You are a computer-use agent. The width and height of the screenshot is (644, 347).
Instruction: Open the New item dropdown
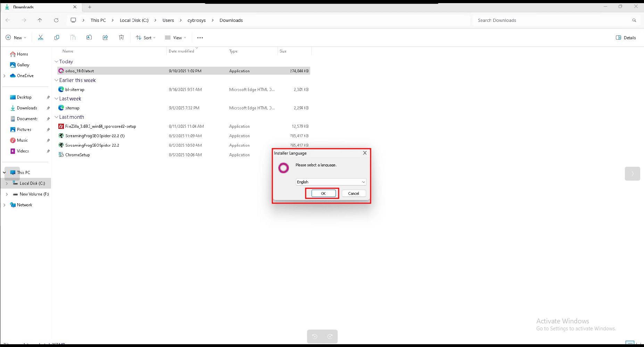click(16, 38)
